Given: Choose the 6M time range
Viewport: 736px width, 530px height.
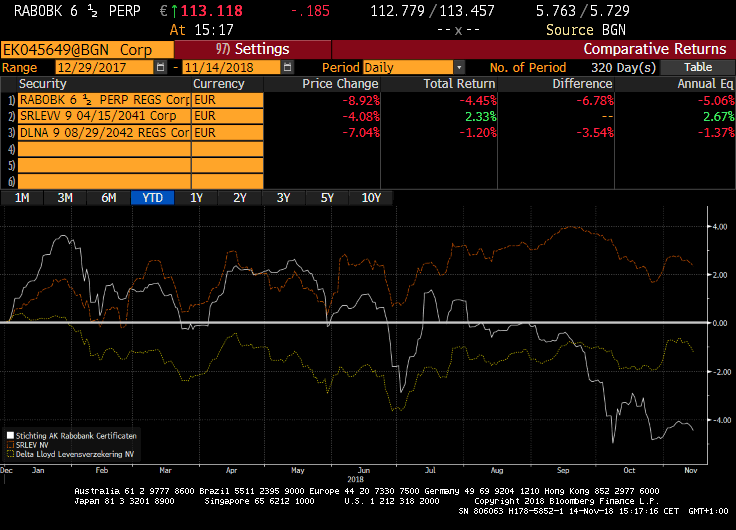Looking at the screenshot, I should pyautogui.click(x=109, y=197).
